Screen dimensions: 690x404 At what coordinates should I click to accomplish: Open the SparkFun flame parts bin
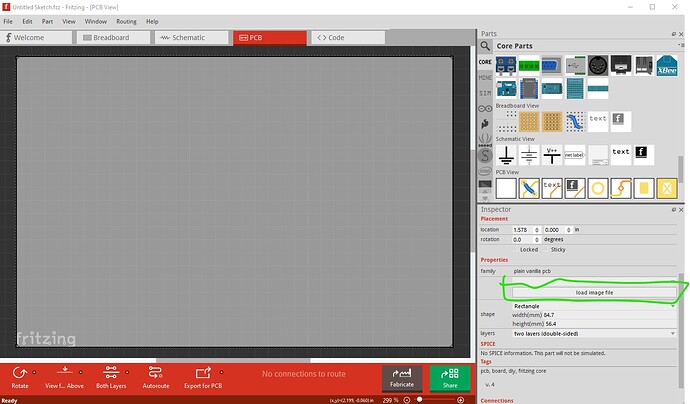pos(485,124)
